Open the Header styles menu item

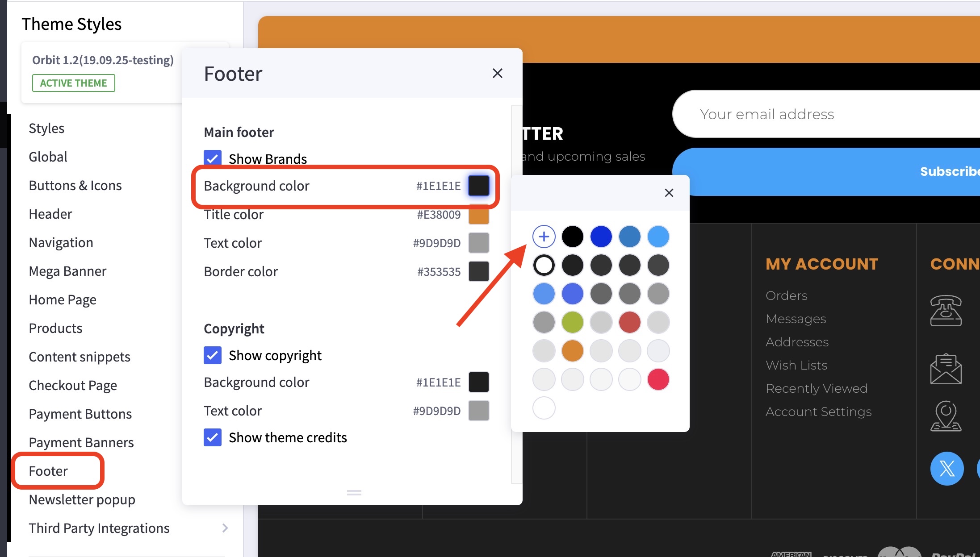click(50, 214)
